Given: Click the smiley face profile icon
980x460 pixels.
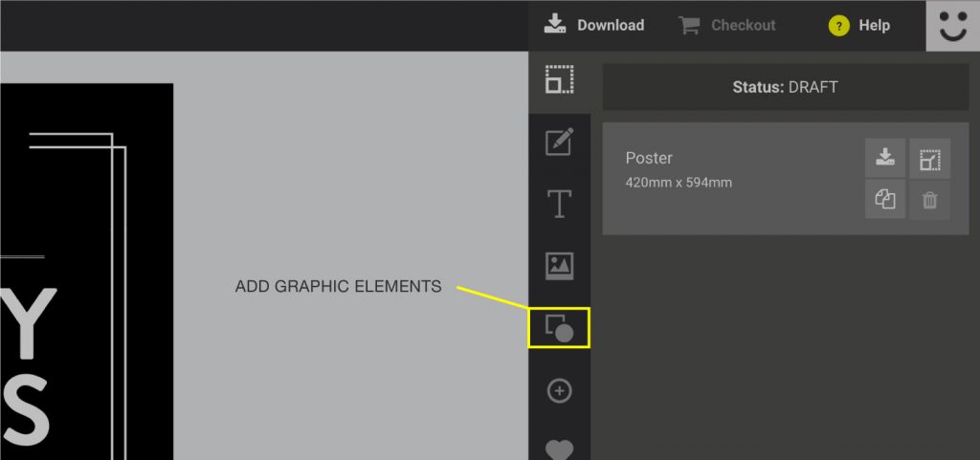Looking at the screenshot, I should [952, 26].
